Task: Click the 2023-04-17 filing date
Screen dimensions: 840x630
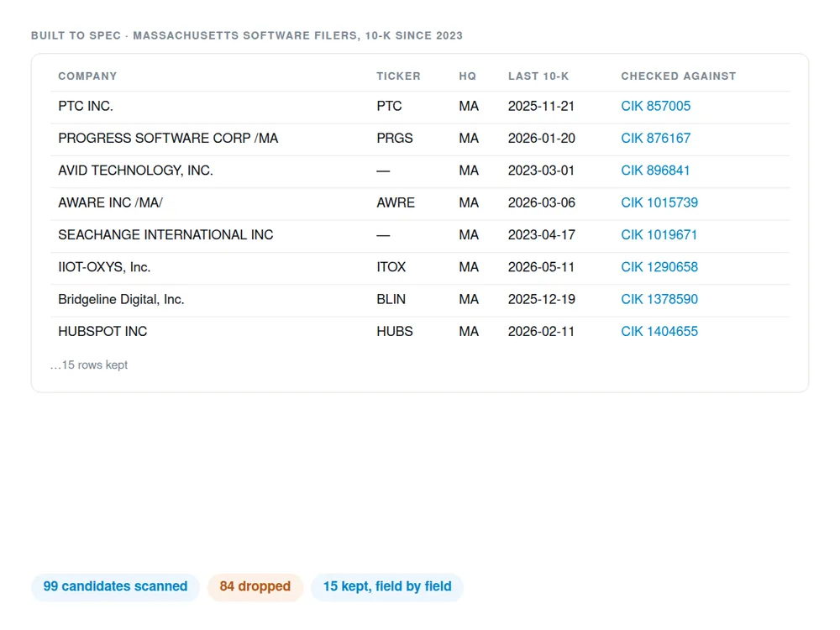Action: tap(542, 234)
